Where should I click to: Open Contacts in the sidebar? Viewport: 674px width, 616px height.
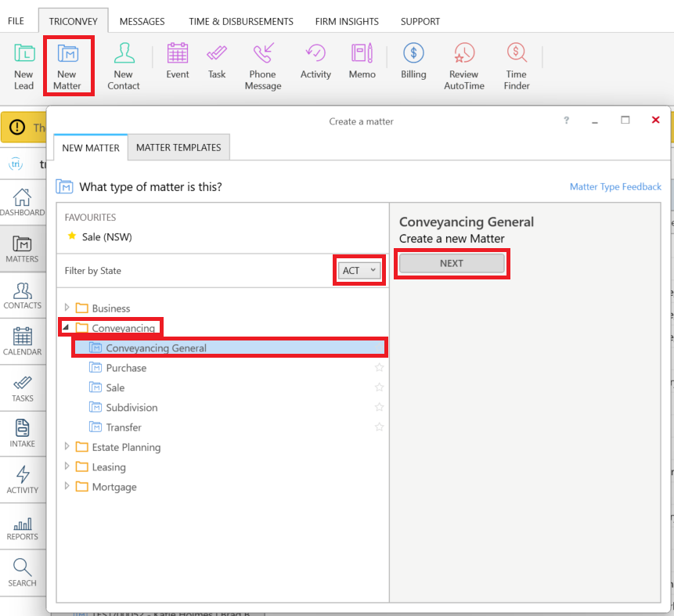point(23,295)
